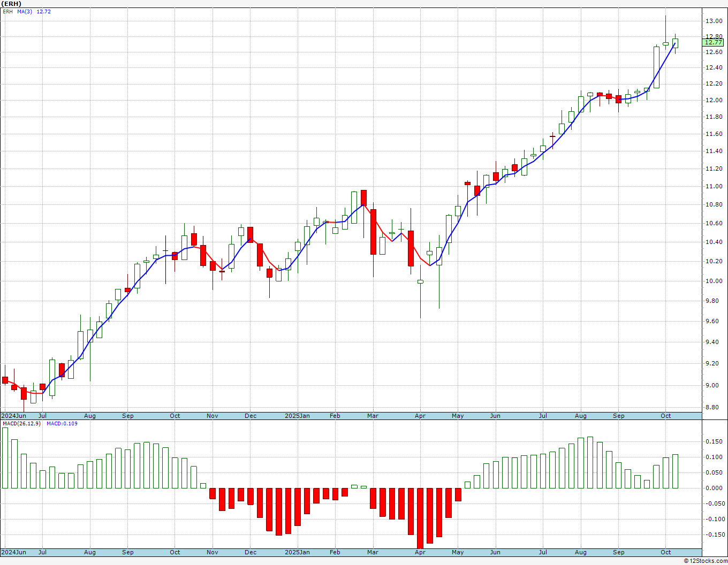Select the 10.20 price axis label
Image resolution: width=728 pixels, height=565 pixels.
click(714, 261)
